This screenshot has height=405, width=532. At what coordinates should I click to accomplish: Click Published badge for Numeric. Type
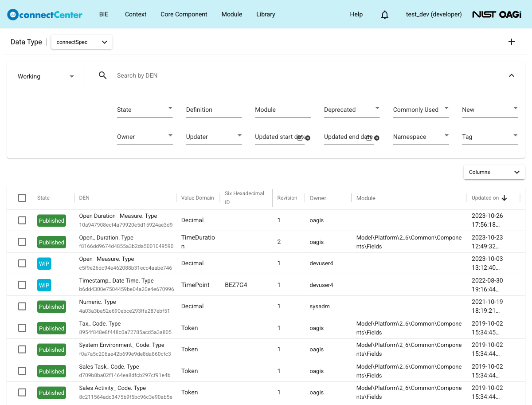(x=51, y=307)
